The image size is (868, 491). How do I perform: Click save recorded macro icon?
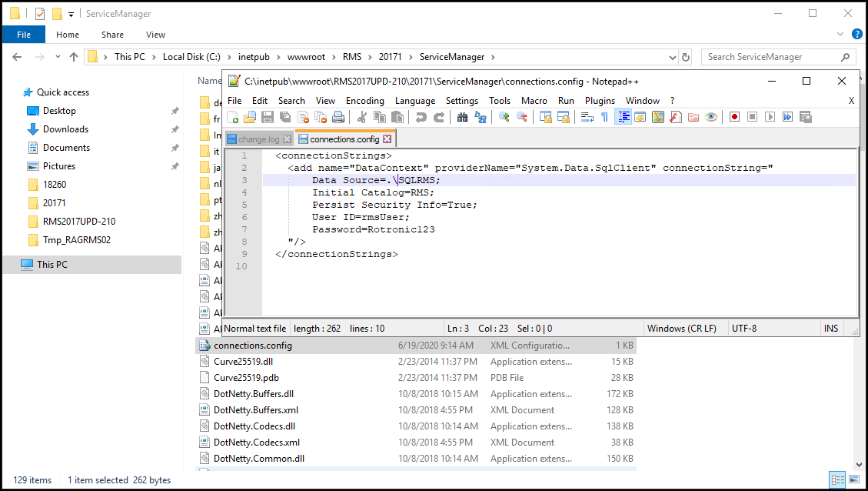[806, 118]
